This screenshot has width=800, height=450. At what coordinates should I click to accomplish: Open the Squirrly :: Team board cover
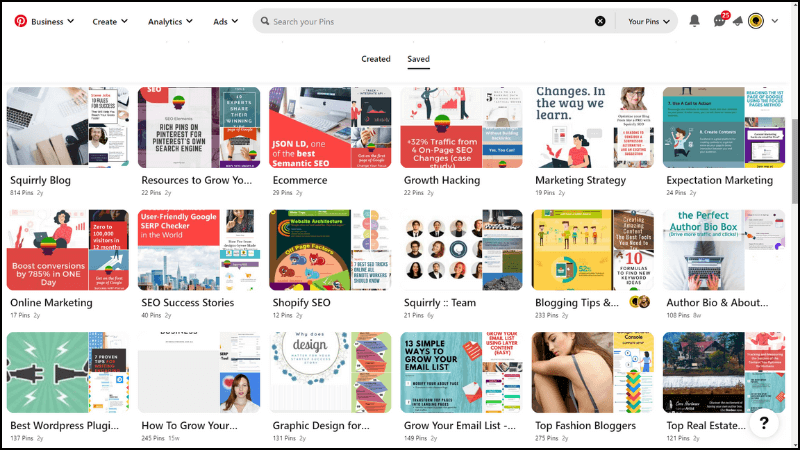click(461, 250)
